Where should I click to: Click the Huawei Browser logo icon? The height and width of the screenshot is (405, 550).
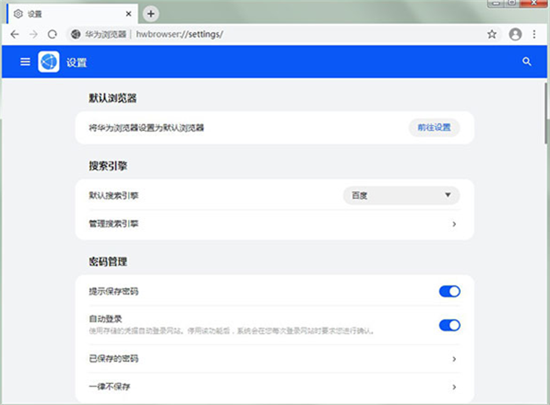pyautogui.click(x=48, y=62)
